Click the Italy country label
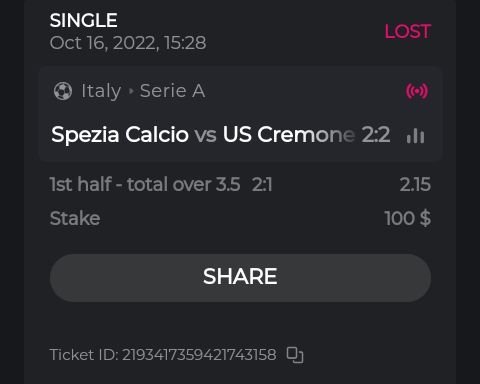 coord(101,91)
